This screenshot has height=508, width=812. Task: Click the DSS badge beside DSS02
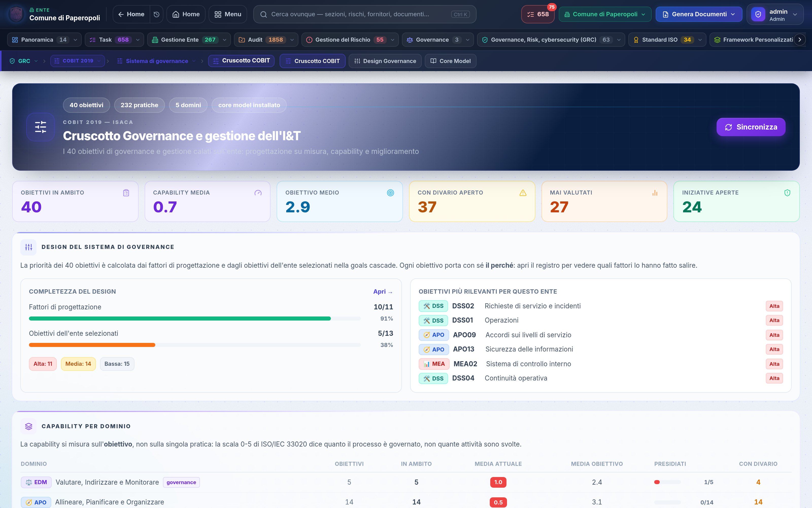(433, 306)
